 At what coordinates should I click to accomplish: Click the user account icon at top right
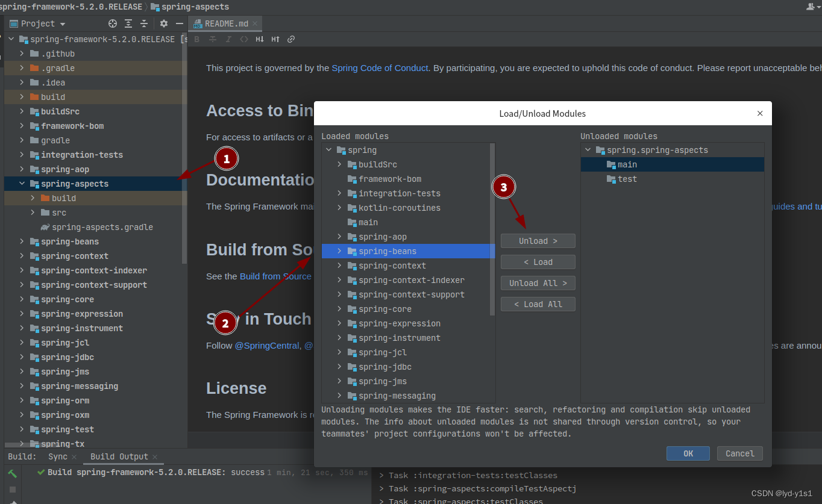click(811, 6)
